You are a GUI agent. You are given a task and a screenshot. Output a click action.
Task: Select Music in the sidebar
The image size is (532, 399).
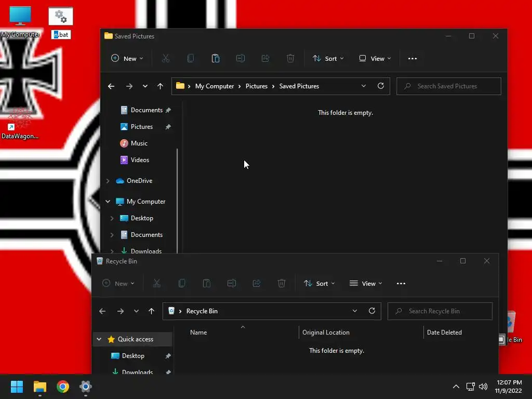[134, 143]
